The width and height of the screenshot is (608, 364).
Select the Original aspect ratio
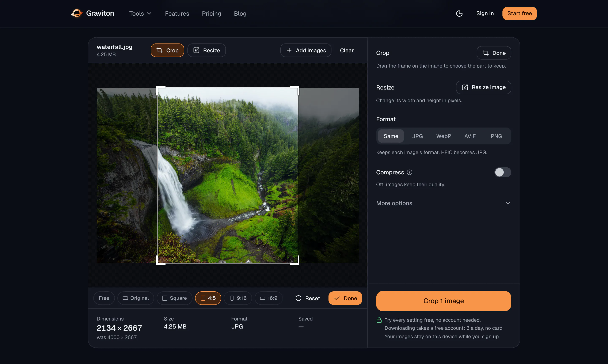tap(136, 298)
